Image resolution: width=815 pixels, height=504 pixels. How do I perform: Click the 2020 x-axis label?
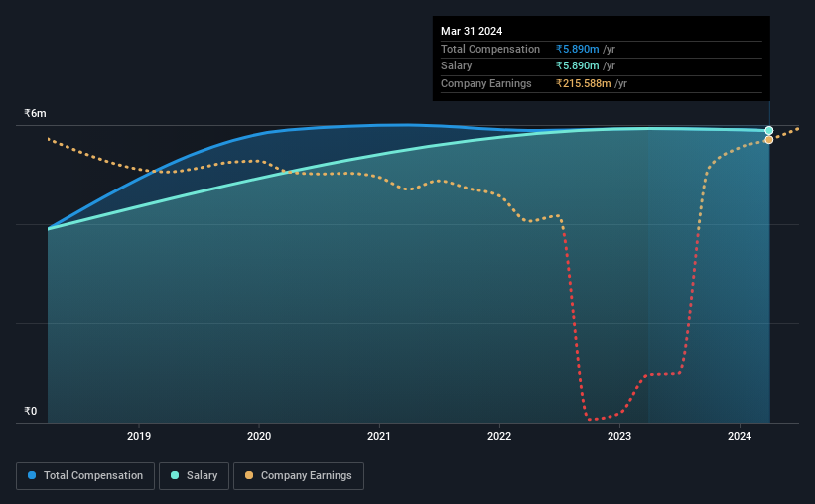click(259, 436)
